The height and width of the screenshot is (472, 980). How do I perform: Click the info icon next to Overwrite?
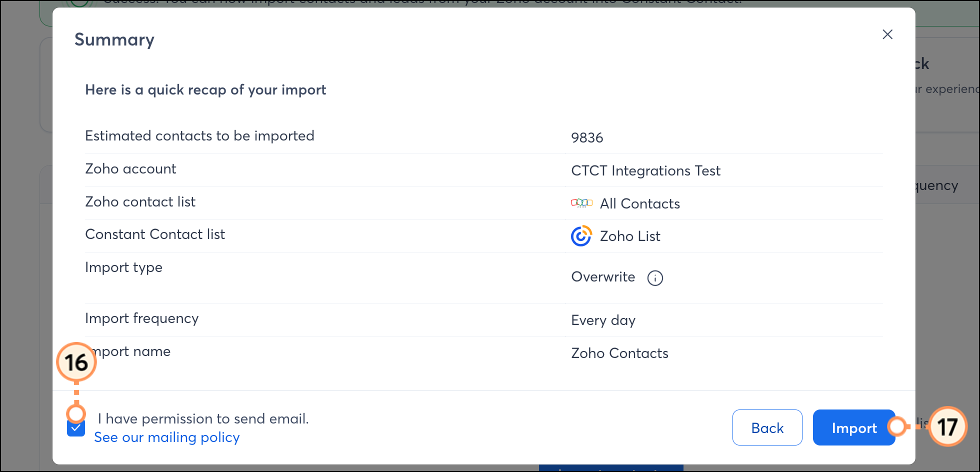point(655,278)
